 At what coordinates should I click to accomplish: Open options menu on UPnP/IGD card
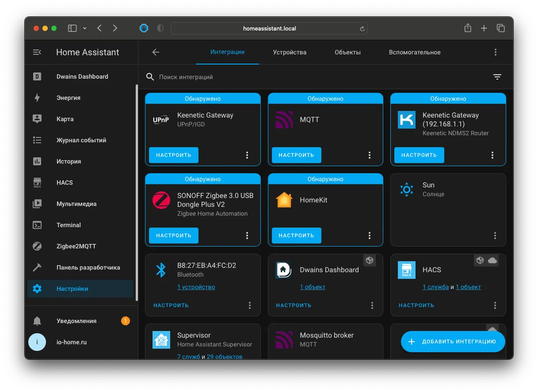[x=247, y=155]
